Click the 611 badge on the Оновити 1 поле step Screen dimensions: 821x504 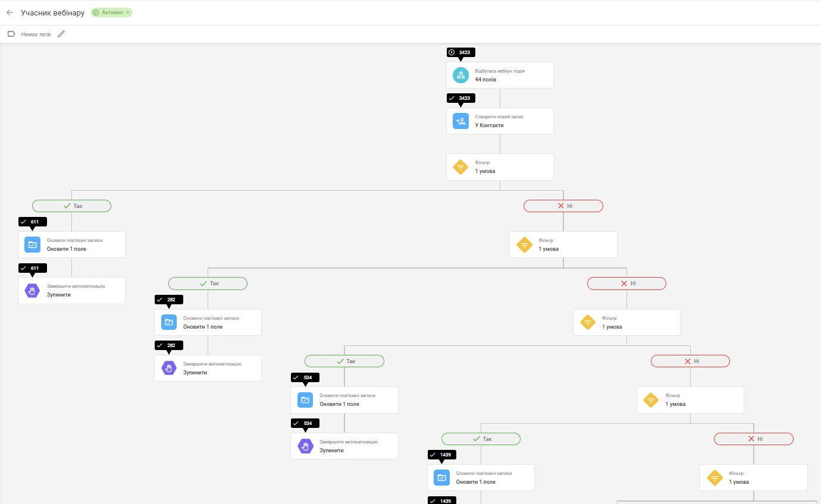(x=33, y=222)
